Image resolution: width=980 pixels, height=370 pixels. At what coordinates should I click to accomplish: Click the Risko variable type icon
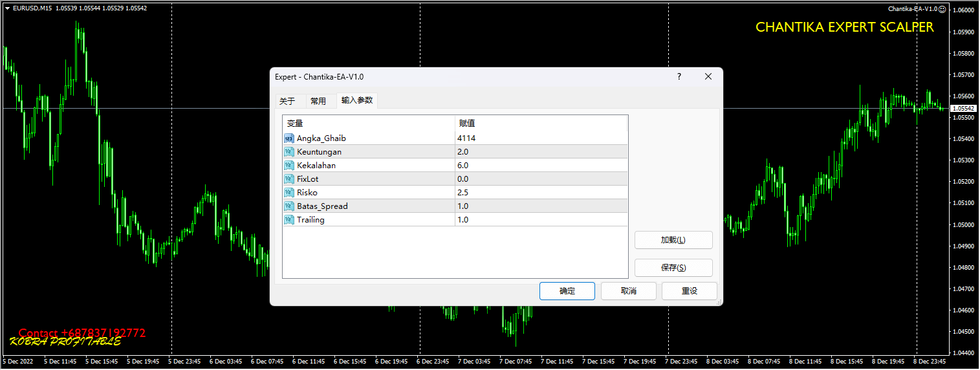289,193
